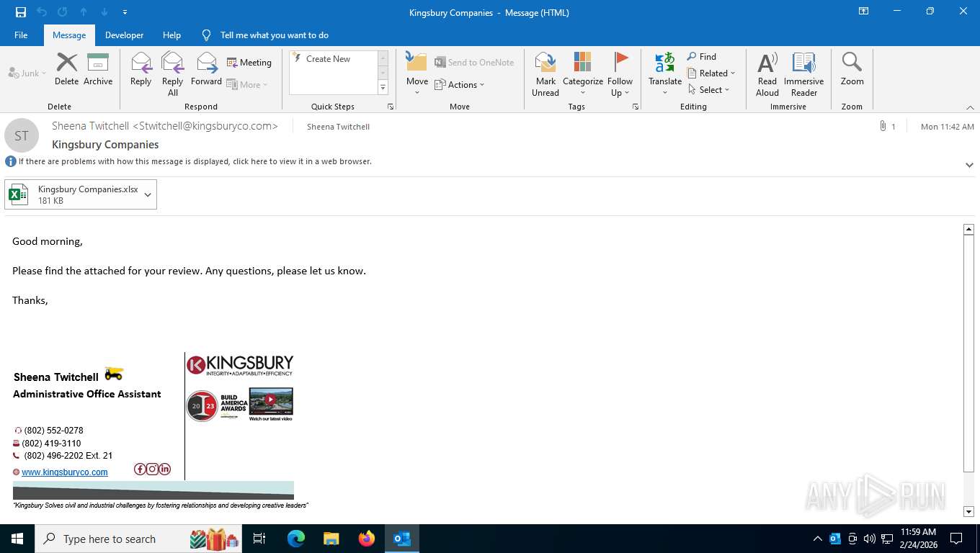Click the message body scrollbar up arrow

[x=968, y=229]
